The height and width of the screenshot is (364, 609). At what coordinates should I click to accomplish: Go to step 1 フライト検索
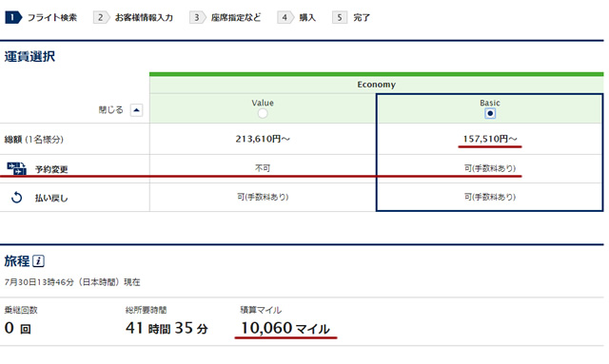click(41, 17)
